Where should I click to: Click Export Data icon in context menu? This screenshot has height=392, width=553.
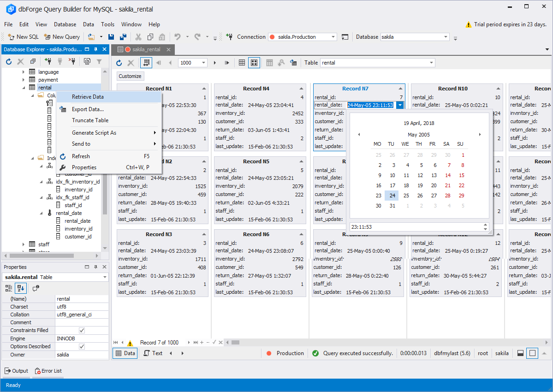tap(63, 109)
